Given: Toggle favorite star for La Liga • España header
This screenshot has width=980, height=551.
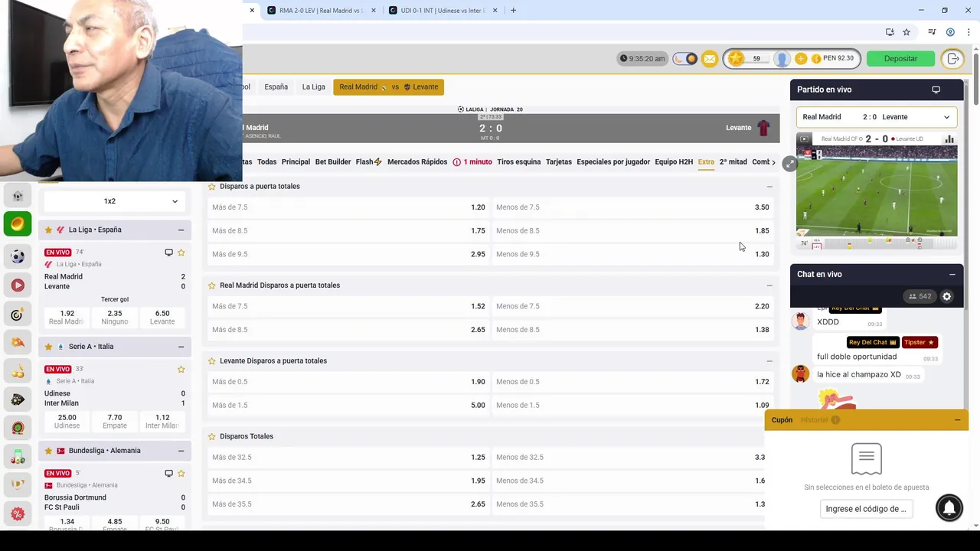Looking at the screenshot, I should click(x=48, y=230).
